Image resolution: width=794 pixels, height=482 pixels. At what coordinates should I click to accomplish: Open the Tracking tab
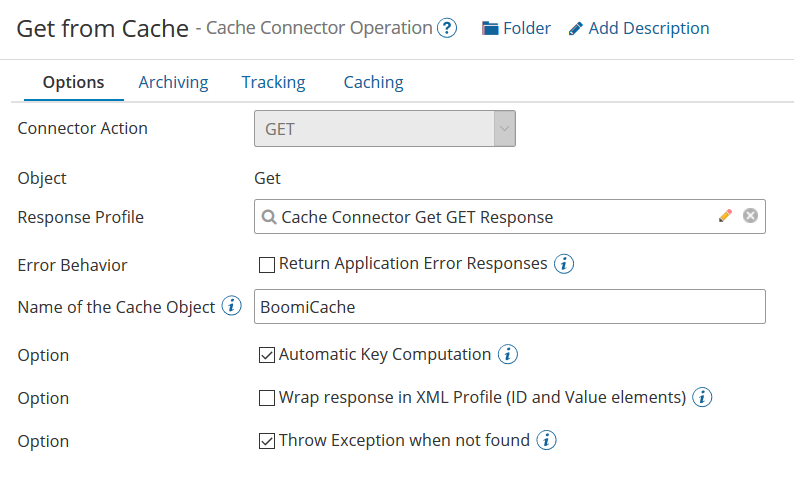(x=273, y=82)
